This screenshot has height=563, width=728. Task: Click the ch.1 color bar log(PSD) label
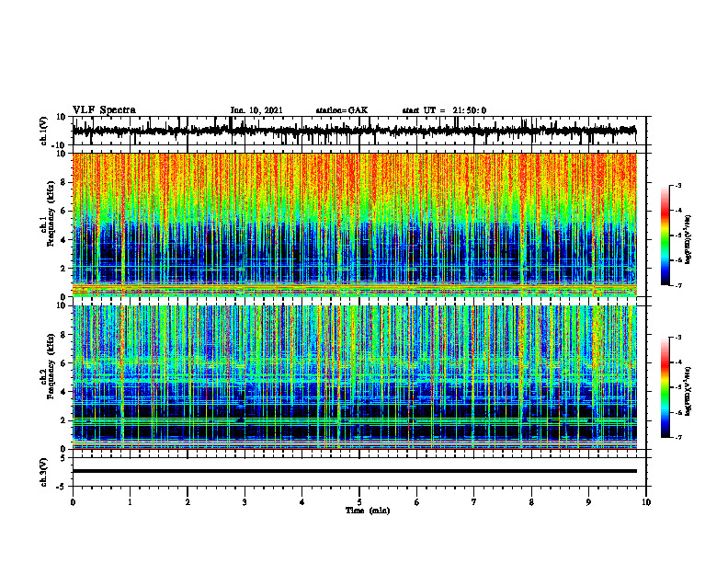pos(688,239)
